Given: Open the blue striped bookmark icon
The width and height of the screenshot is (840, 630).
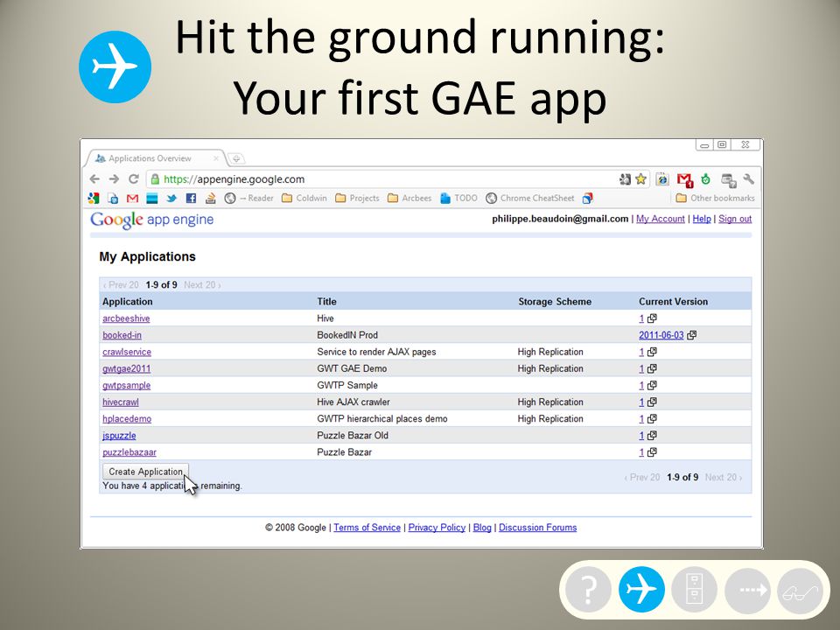Looking at the screenshot, I should click(152, 199).
